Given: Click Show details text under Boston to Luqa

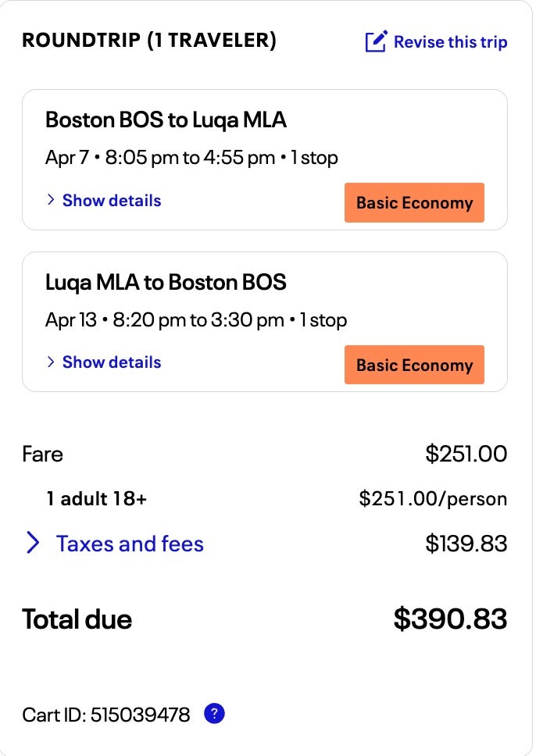Looking at the screenshot, I should tap(112, 201).
